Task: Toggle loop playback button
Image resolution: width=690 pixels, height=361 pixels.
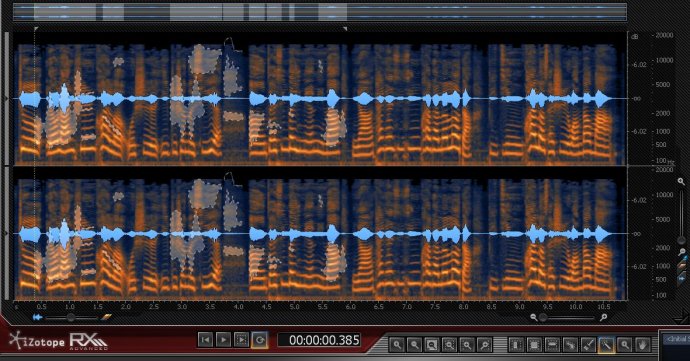Action: click(x=260, y=340)
